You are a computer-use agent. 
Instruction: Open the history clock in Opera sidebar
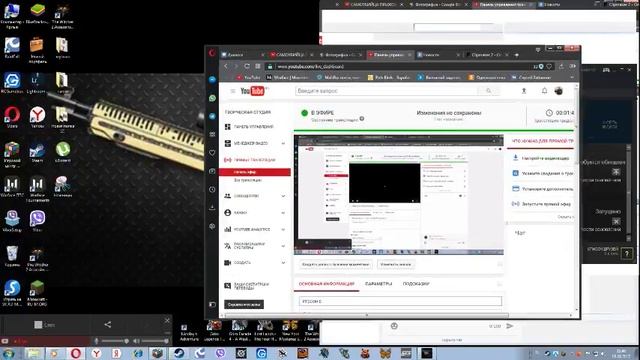click(x=212, y=189)
